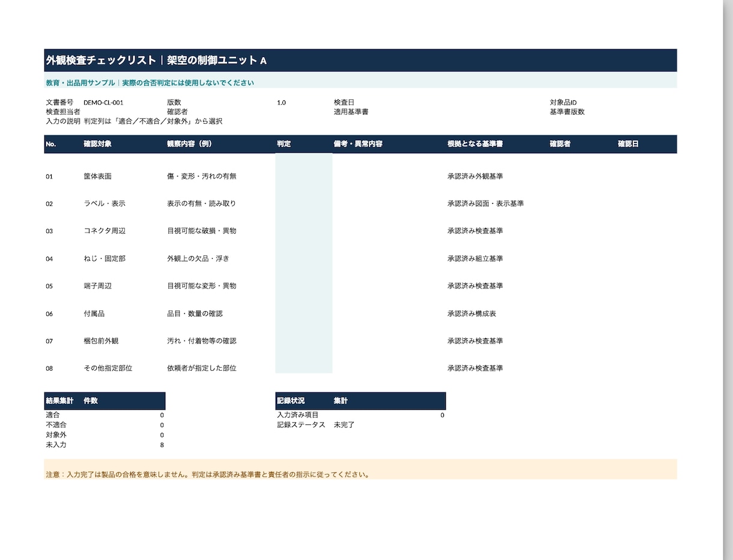Select the 付属品 cell in row 06
This screenshot has height=560, width=733.
click(94, 314)
